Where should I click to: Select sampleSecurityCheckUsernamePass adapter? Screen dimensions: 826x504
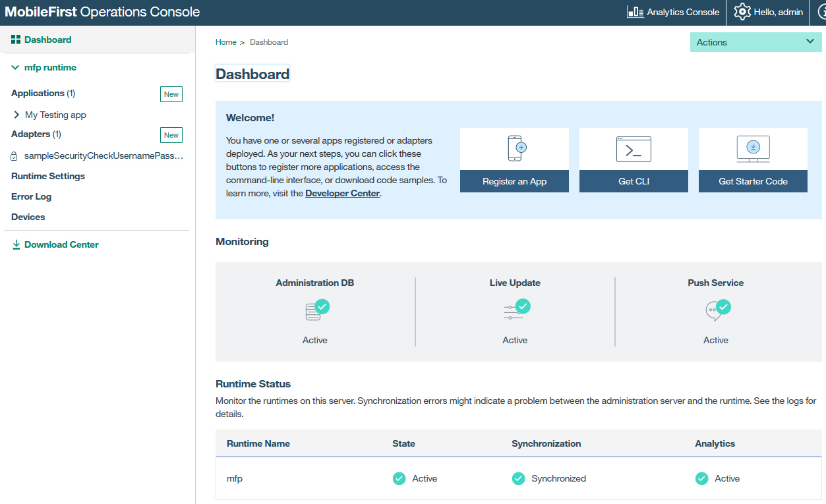(103, 156)
